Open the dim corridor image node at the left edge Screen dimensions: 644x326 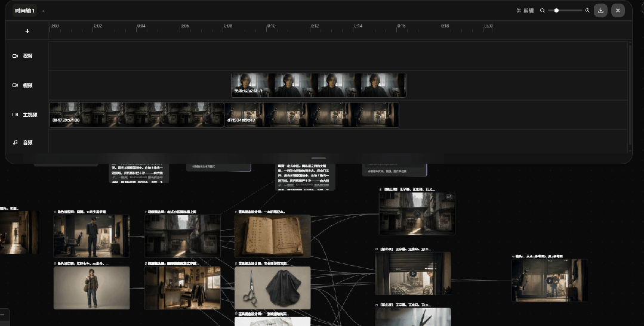pyautogui.click(x=20, y=232)
